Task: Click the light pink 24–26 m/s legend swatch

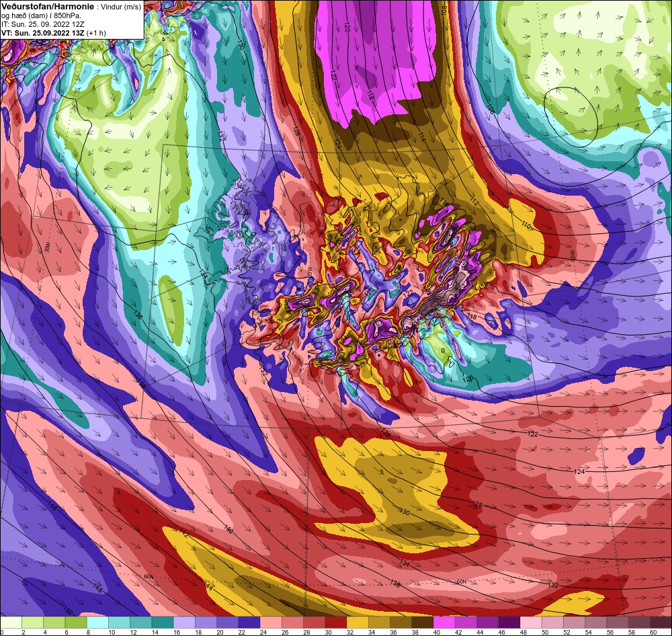Action: coord(271,623)
